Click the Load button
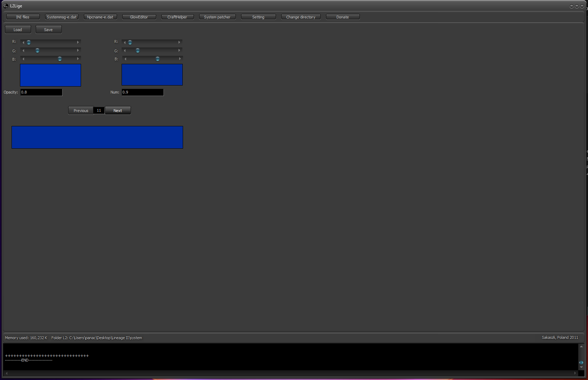588x380 pixels. pyautogui.click(x=18, y=30)
